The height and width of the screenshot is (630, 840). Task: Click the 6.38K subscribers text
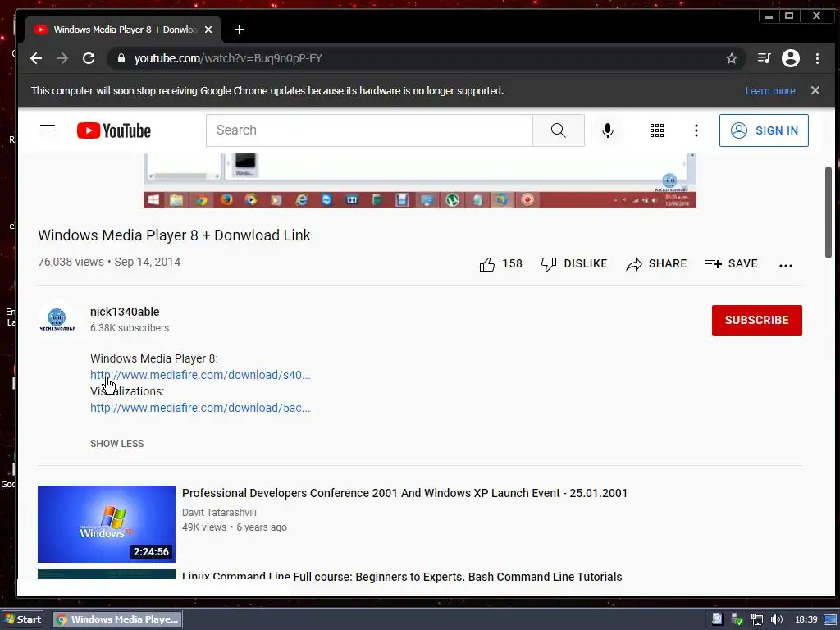coord(129,328)
